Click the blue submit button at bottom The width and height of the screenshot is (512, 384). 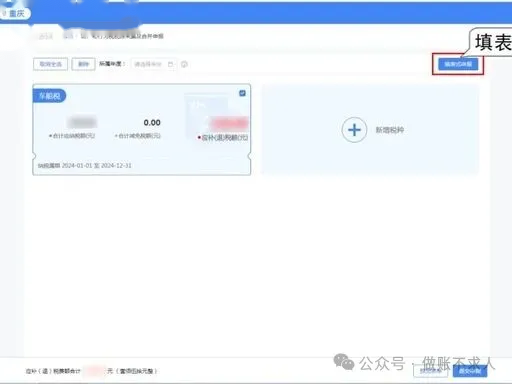(470, 371)
